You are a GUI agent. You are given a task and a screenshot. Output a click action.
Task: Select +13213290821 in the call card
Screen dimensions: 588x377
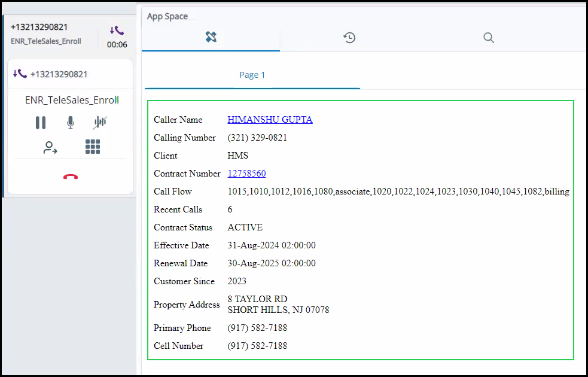pyautogui.click(x=59, y=74)
